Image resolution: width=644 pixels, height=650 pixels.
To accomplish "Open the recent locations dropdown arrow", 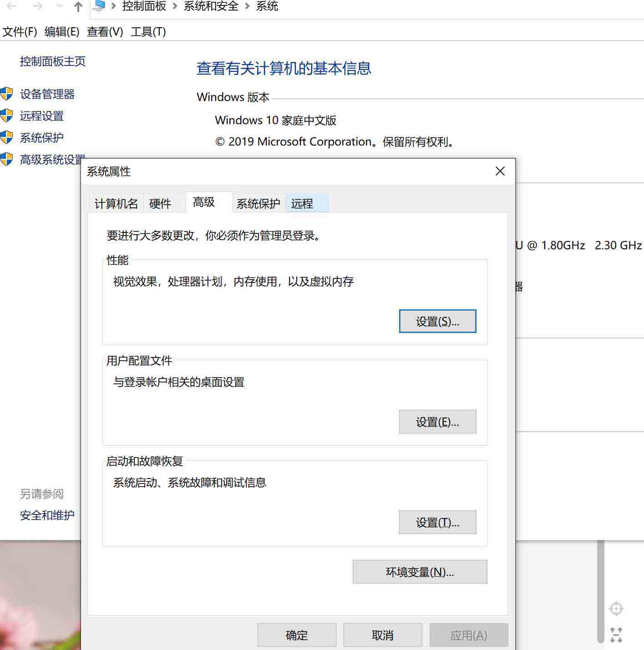I will click(59, 6).
